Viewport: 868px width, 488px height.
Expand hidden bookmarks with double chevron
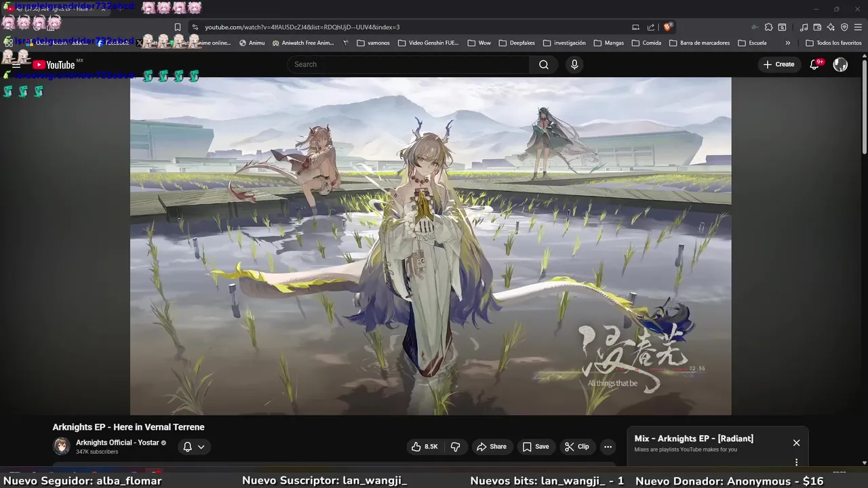coord(787,43)
